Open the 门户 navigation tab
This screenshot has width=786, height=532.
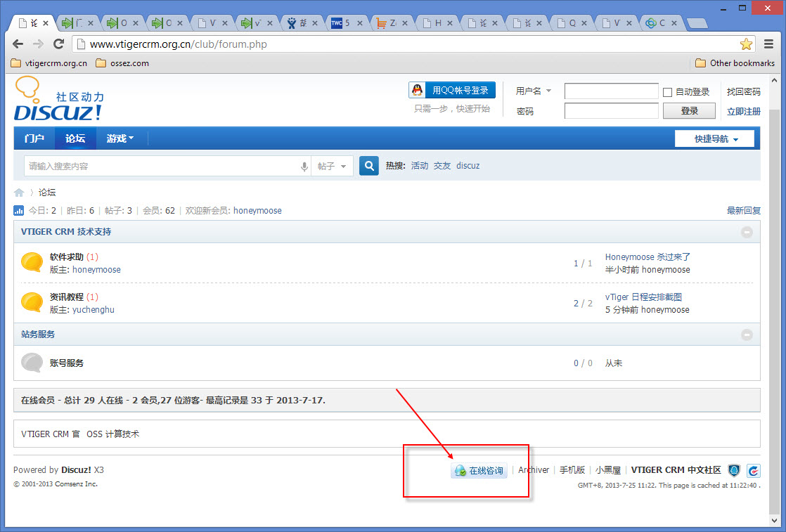(x=34, y=138)
